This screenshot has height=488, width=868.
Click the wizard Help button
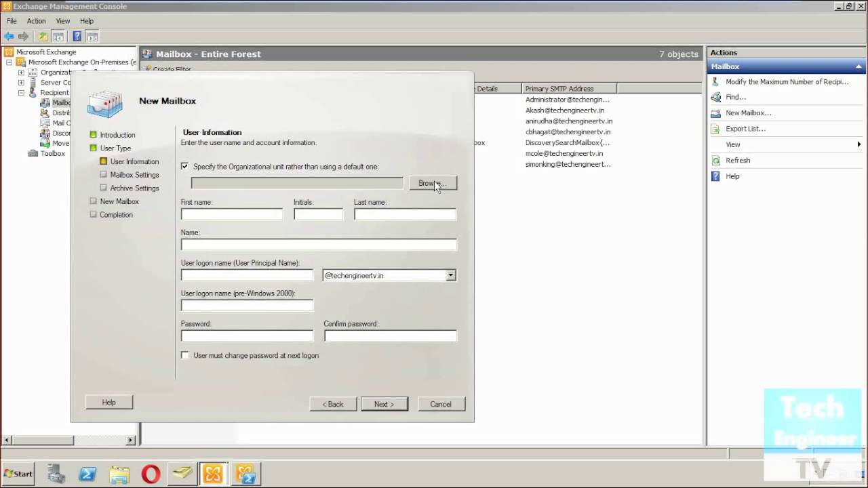click(109, 403)
